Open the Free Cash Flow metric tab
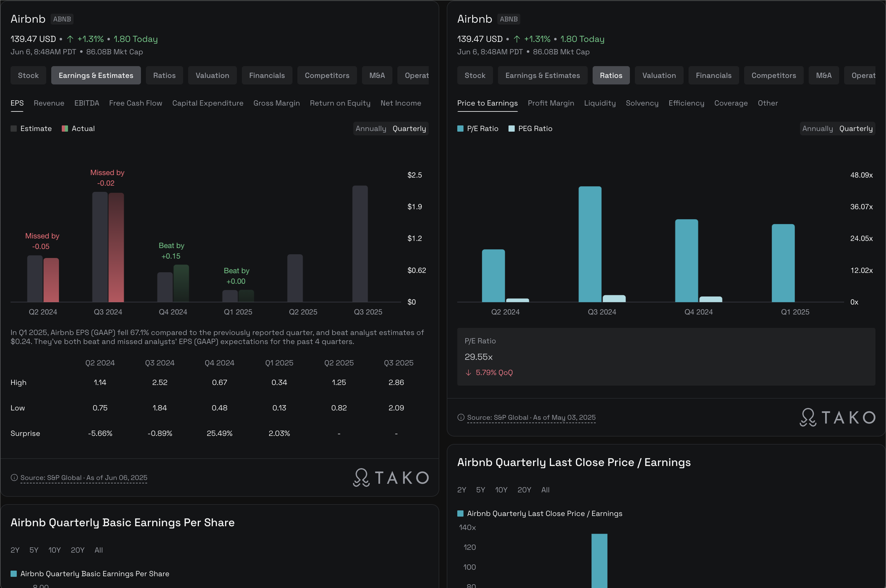 135,103
